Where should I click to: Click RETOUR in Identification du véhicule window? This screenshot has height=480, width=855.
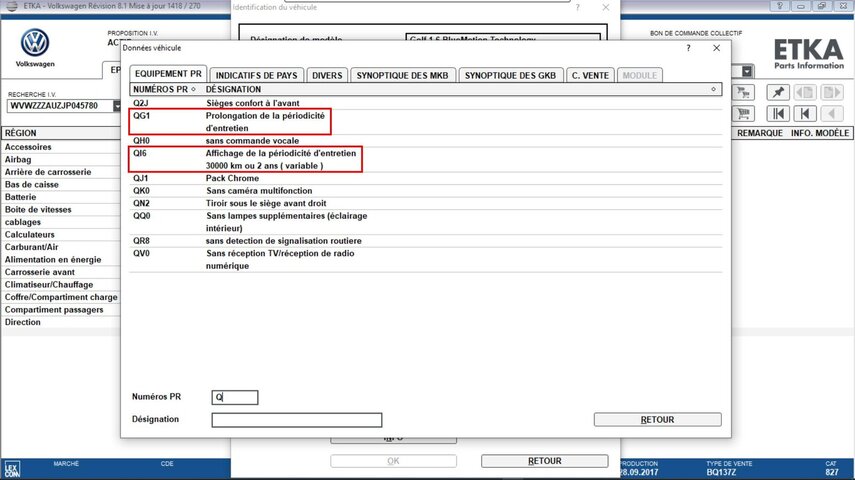point(544,461)
